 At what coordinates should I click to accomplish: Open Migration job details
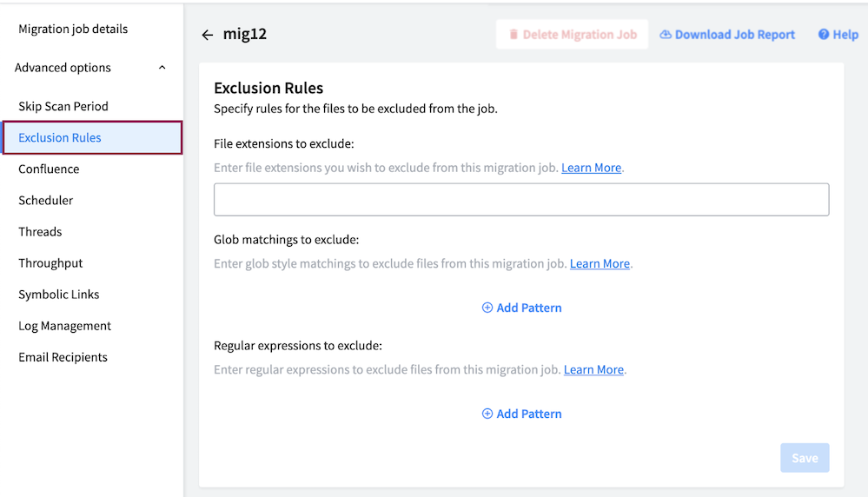[x=73, y=29]
